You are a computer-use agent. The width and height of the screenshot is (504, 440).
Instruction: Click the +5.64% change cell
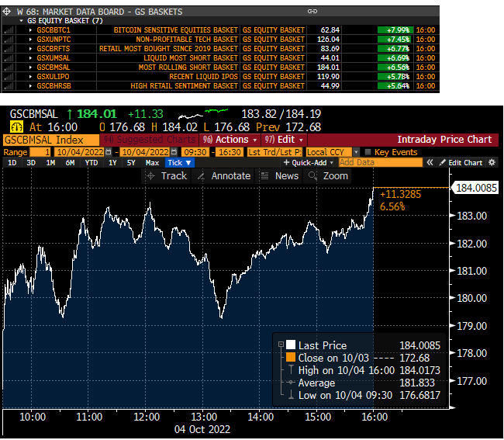(395, 86)
